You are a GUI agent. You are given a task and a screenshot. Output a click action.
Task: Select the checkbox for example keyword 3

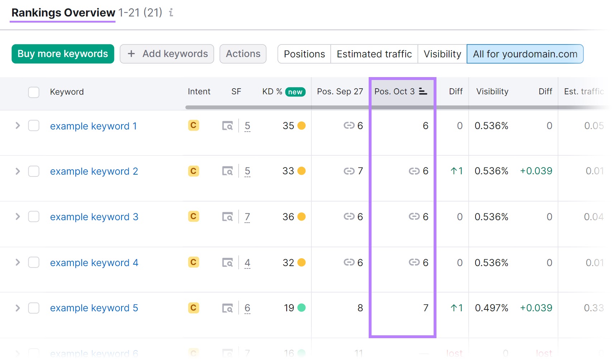[34, 217]
